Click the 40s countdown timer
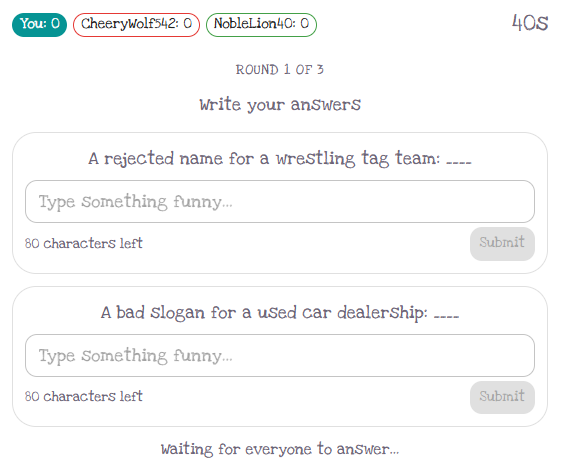Screen dimensions: 564x465 [x=530, y=23]
